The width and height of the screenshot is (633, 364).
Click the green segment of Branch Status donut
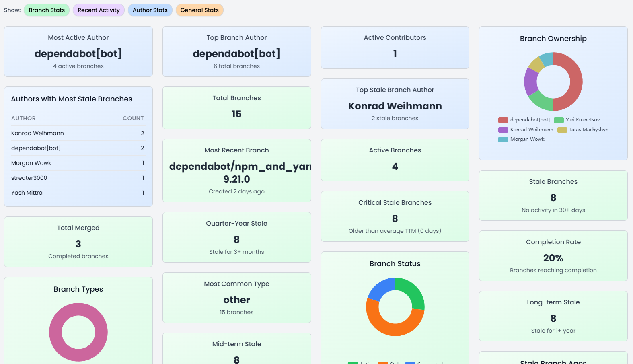click(x=411, y=290)
